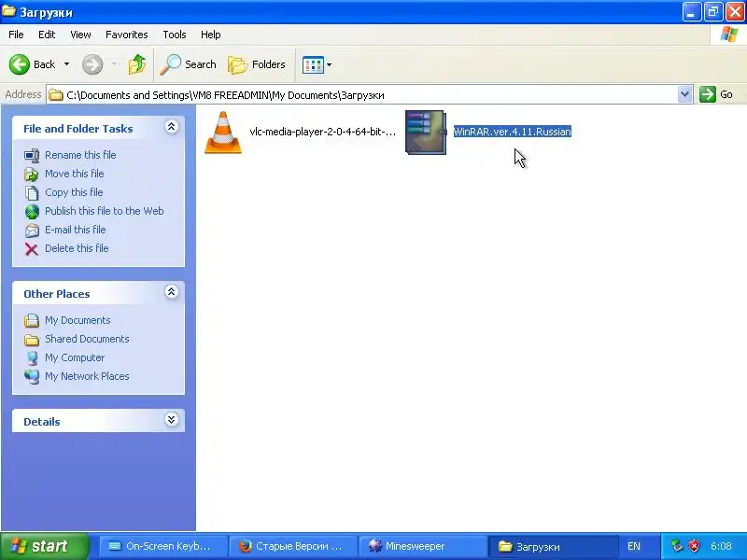This screenshot has width=747, height=560.
Task: Click the red security shield tray icon
Action: pyautogui.click(x=694, y=546)
